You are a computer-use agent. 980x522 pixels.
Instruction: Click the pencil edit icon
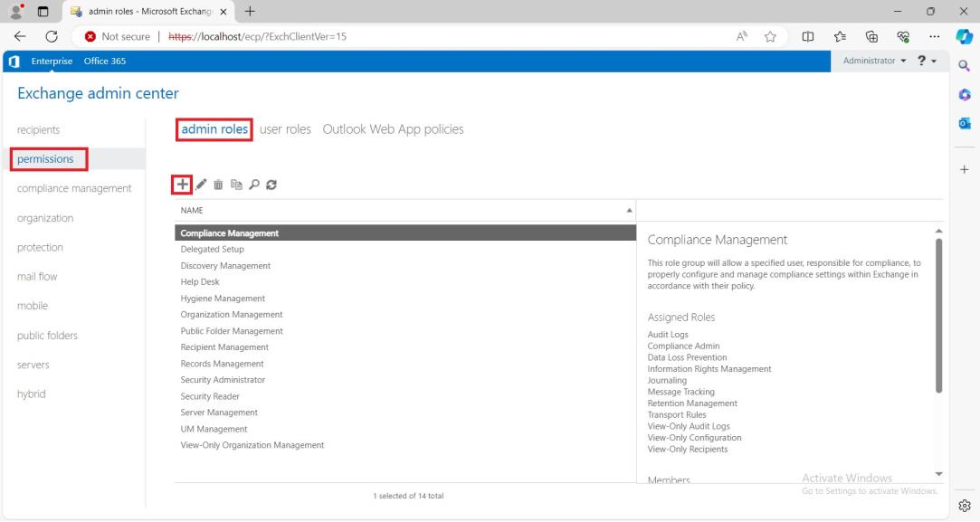click(201, 184)
